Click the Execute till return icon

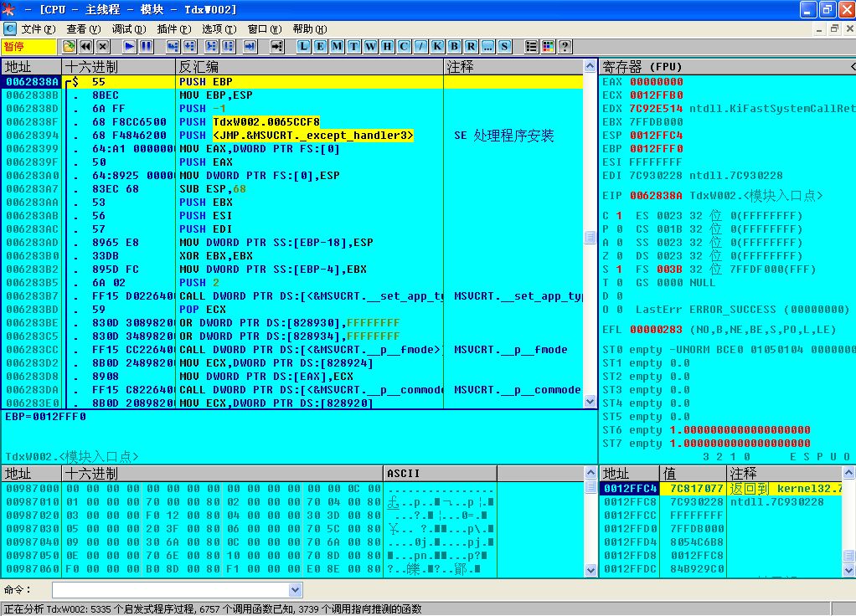(x=250, y=46)
